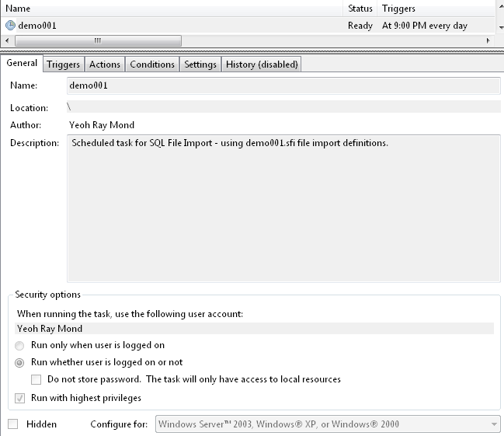The height and width of the screenshot is (436, 504).
Task: Open the Triggers tab
Action: tap(63, 65)
